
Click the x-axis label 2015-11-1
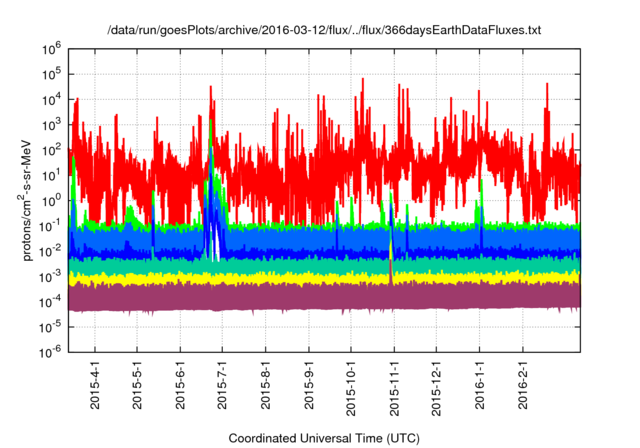click(394, 388)
